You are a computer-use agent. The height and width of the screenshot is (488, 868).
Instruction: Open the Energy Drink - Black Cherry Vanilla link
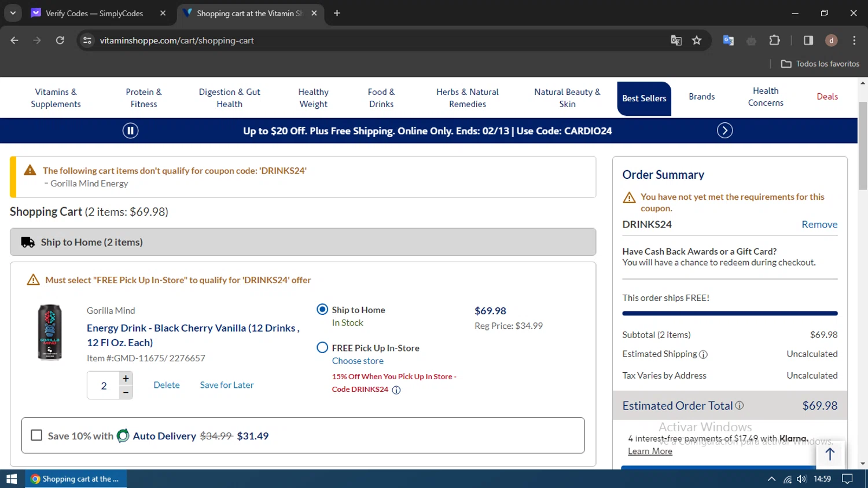click(193, 335)
